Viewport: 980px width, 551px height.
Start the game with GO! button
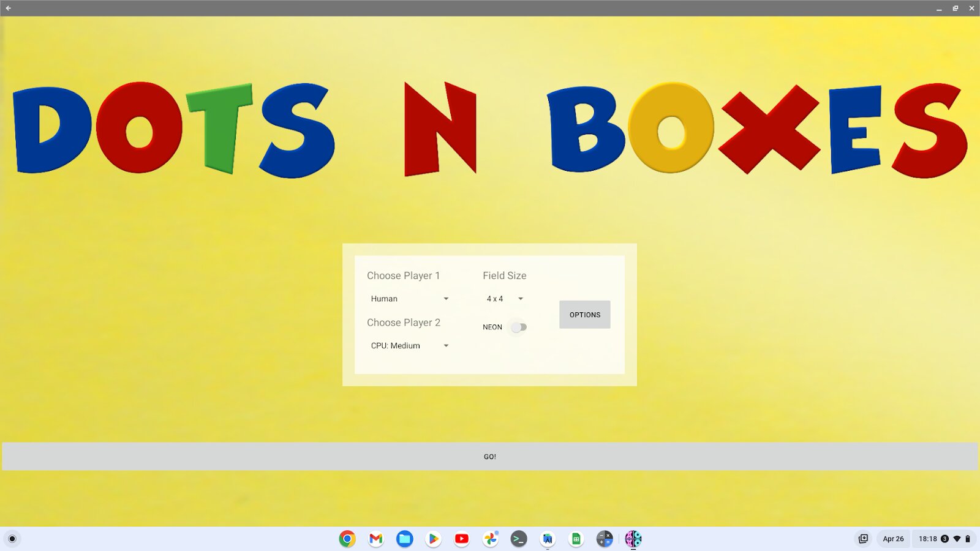(x=490, y=457)
